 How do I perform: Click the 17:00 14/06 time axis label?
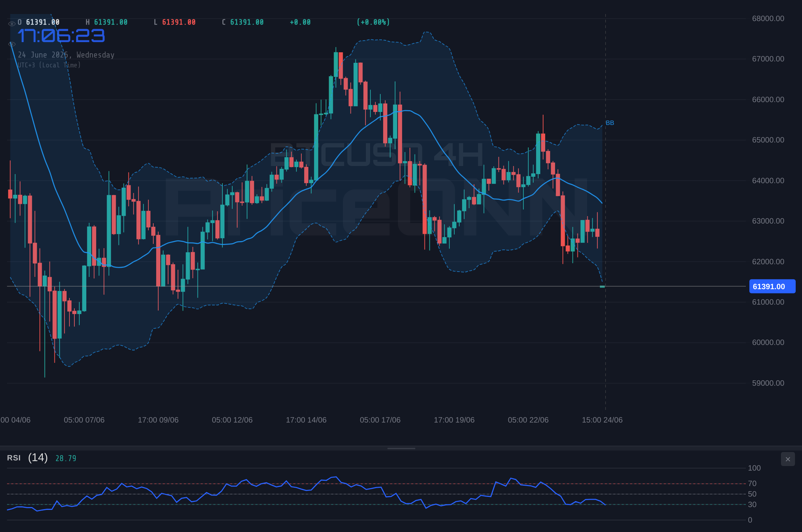[x=306, y=420]
